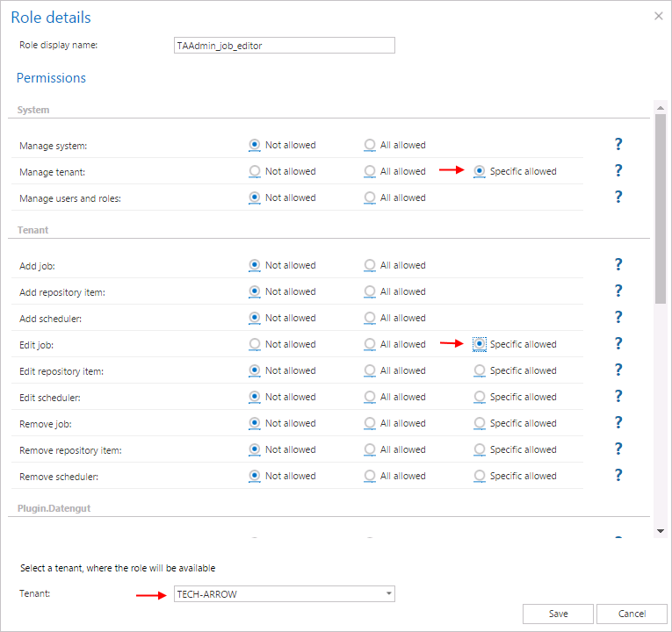This screenshot has width=672, height=632.
Task: View help for Edit scheduler row
Action: pos(618,396)
